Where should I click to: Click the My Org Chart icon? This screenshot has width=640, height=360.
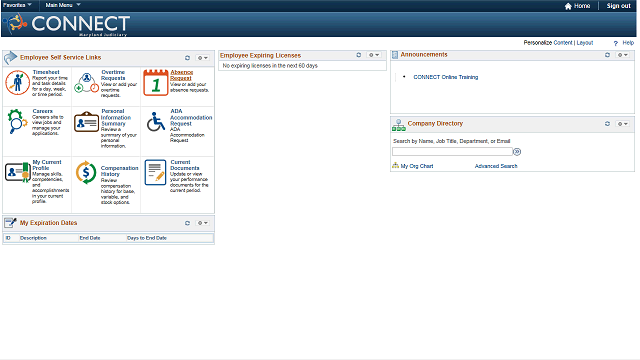pos(395,165)
